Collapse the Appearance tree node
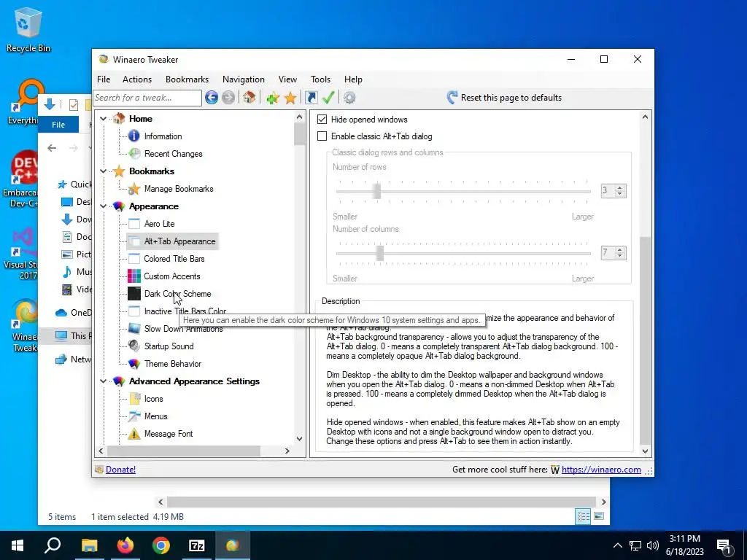Viewport: 747px width, 560px height. (104, 206)
